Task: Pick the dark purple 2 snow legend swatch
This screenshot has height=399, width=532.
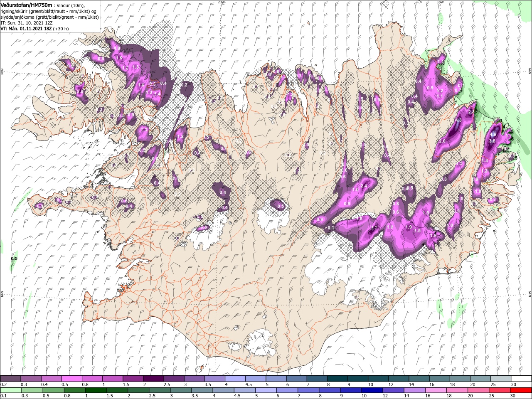Action: pyautogui.click(x=153, y=379)
